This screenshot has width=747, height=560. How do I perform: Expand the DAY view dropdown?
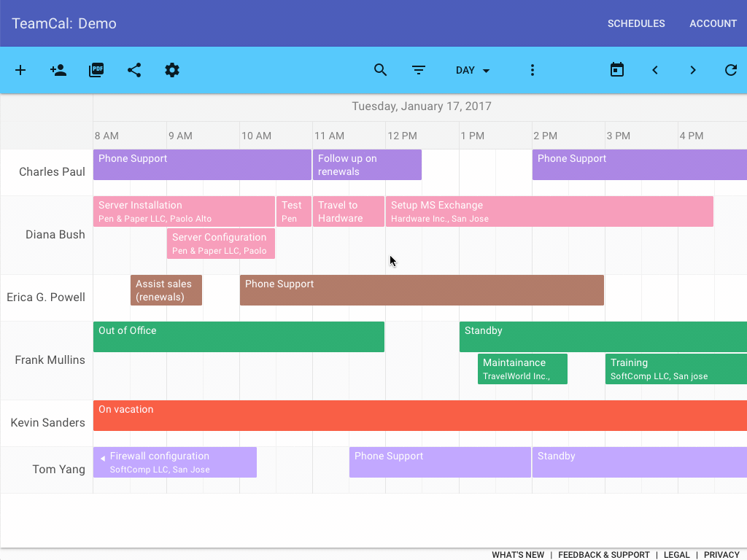[473, 70]
